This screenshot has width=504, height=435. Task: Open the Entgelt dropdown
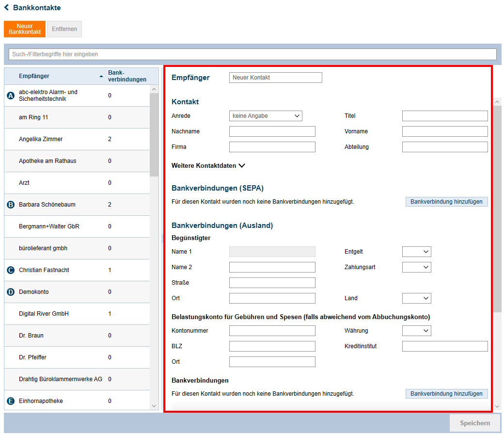417,252
